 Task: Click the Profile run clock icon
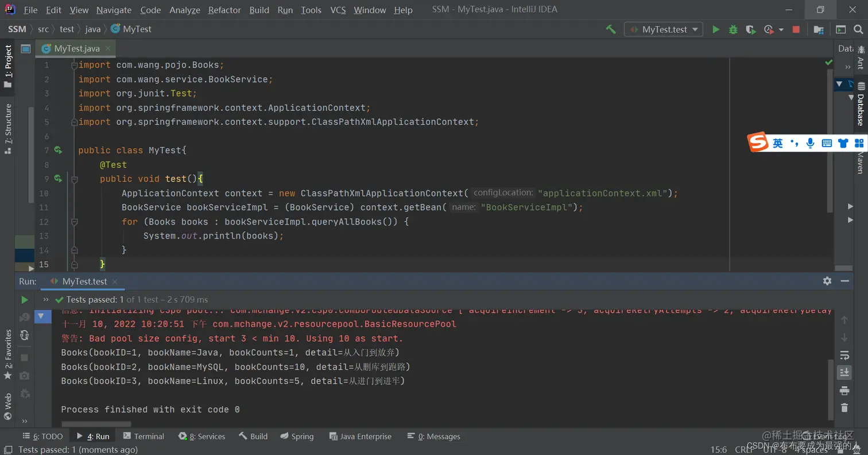[x=768, y=29]
